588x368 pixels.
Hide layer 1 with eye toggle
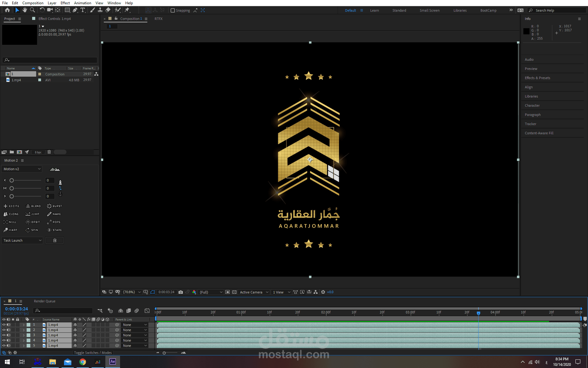click(x=4, y=325)
